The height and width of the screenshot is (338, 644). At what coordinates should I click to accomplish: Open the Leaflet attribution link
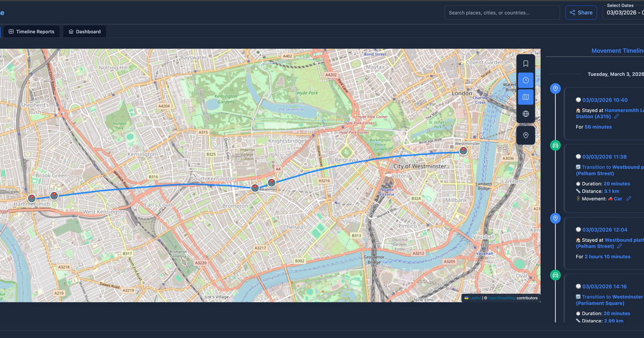pyautogui.click(x=475, y=298)
